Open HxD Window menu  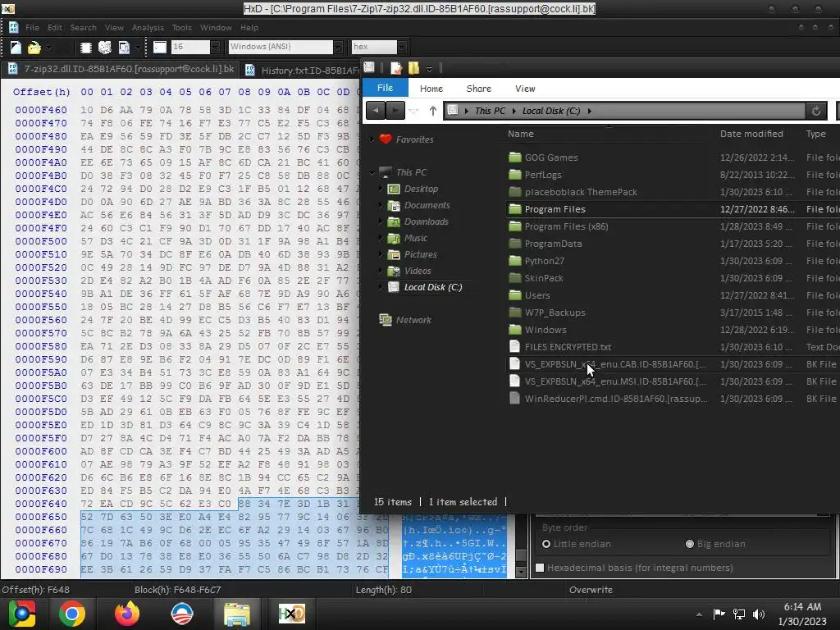216,27
